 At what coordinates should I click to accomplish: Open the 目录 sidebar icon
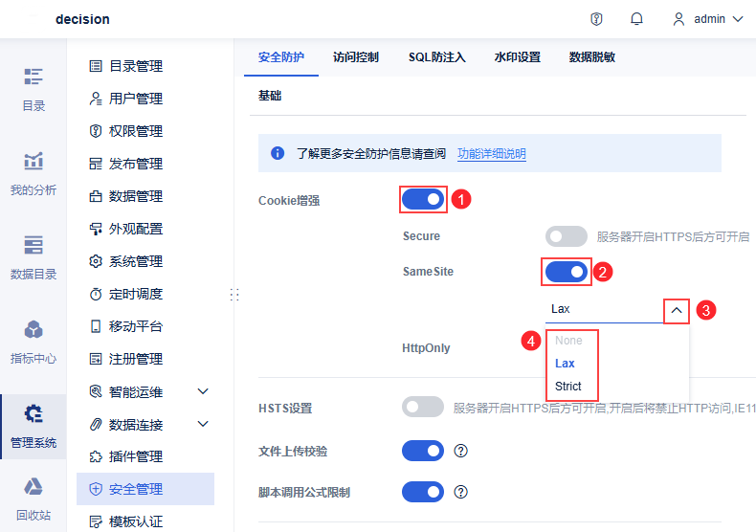click(x=33, y=88)
